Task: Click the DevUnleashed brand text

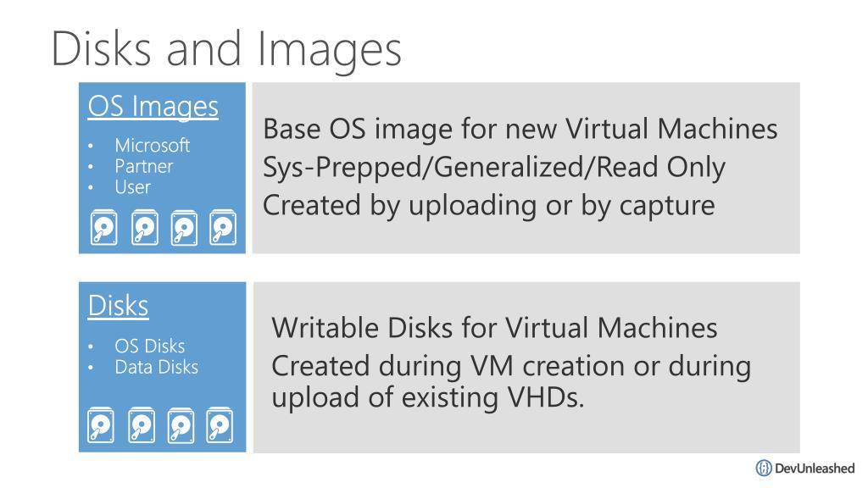Action: click(x=815, y=468)
